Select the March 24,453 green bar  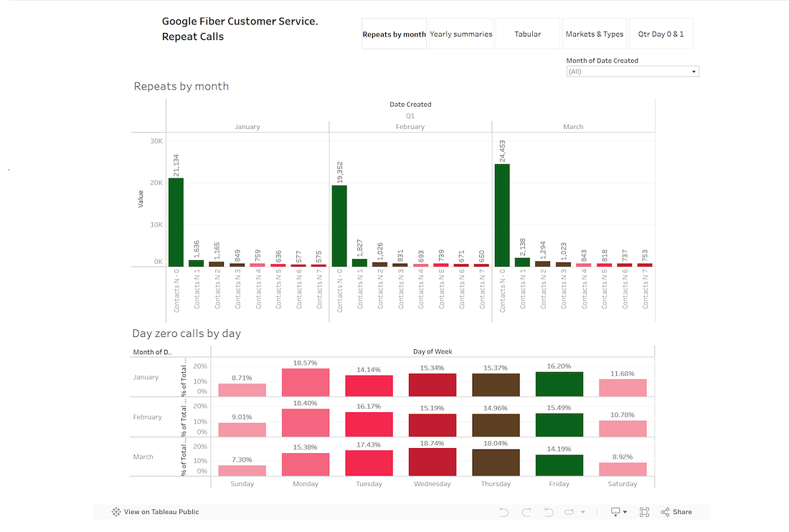point(502,215)
